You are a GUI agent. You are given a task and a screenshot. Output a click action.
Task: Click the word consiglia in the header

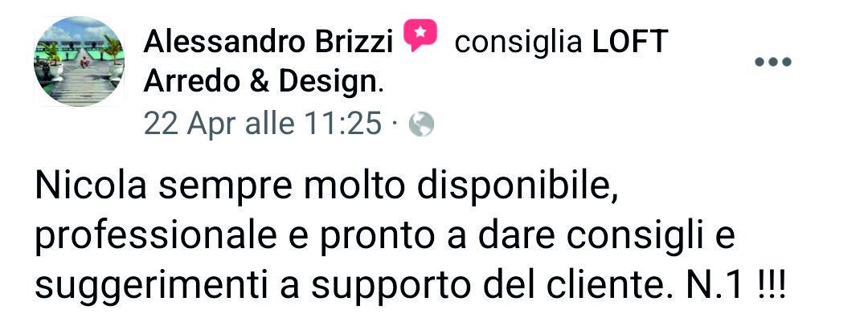(518, 43)
